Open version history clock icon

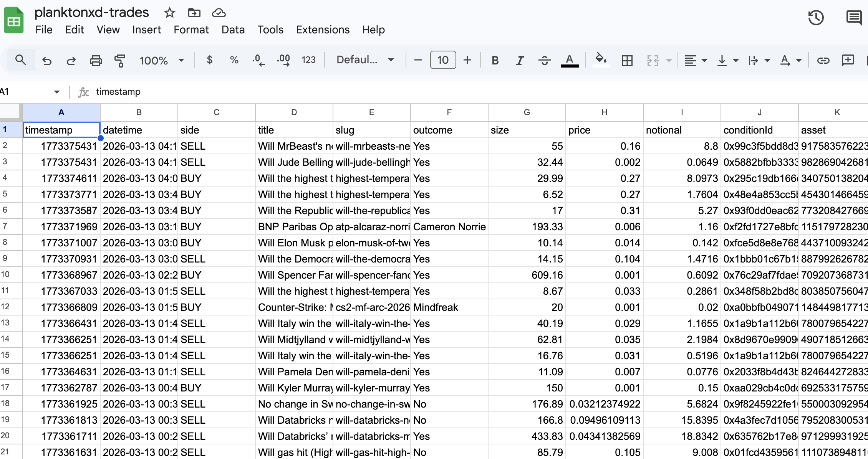[x=816, y=18]
